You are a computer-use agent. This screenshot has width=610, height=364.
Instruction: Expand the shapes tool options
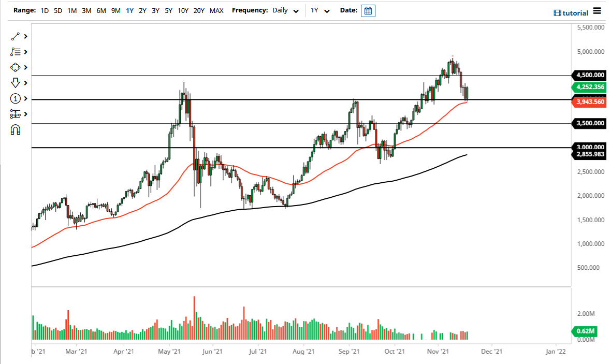click(x=26, y=67)
